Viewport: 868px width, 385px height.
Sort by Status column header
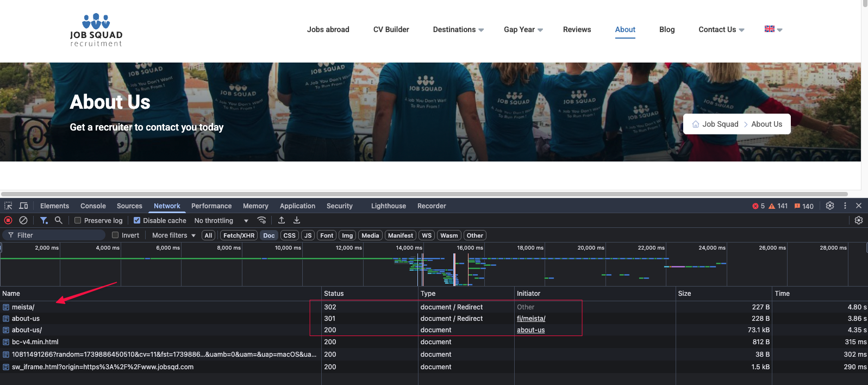tap(370, 294)
